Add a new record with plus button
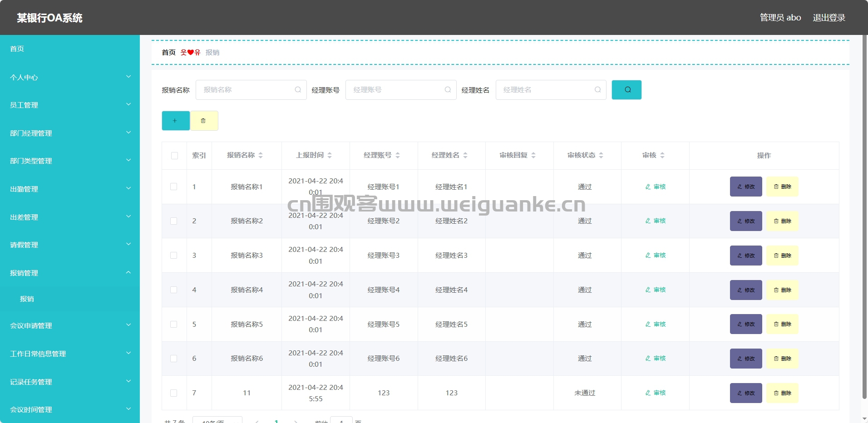The height and width of the screenshot is (423, 868). 176,121
